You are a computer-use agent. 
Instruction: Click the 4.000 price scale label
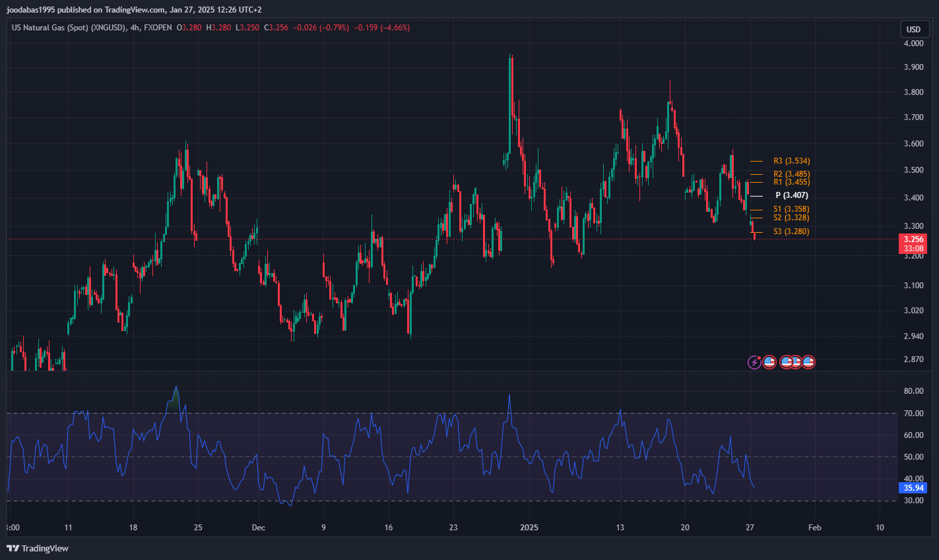[913, 44]
